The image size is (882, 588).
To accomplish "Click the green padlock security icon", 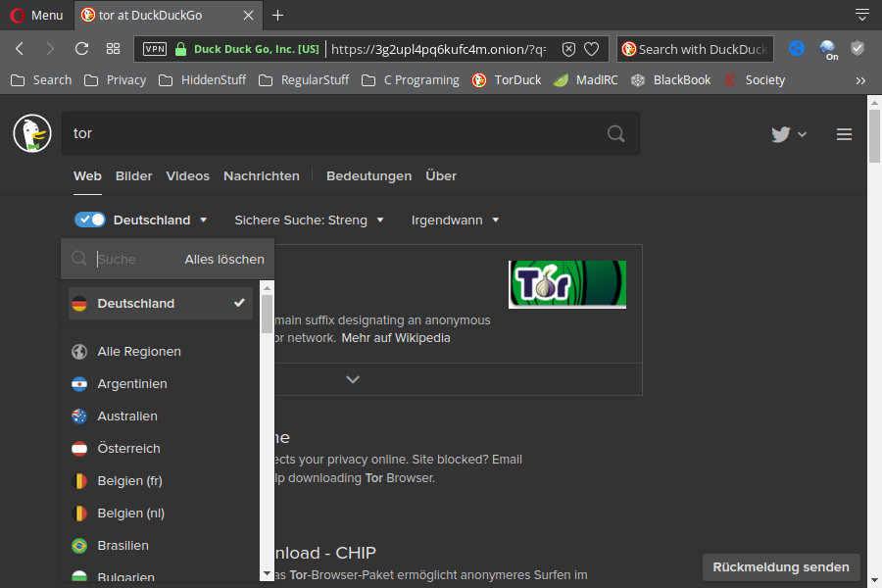I will pos(180,49).
